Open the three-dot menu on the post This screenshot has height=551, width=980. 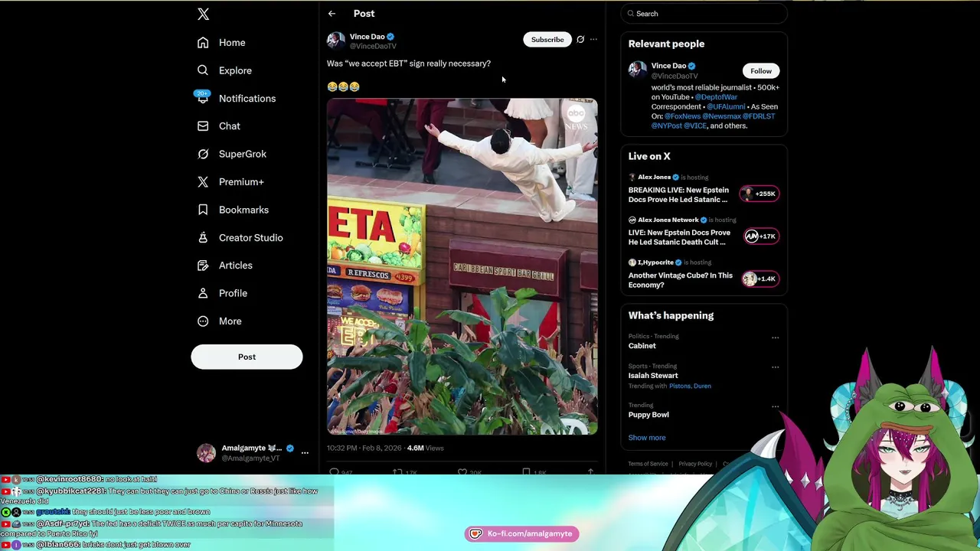[593, 40]
